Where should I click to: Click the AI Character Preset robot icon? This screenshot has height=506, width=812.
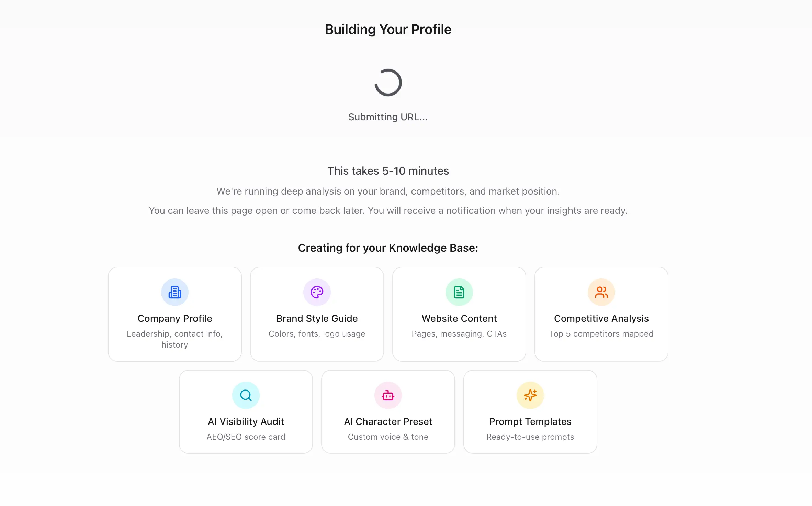click(x=388, y=395)
